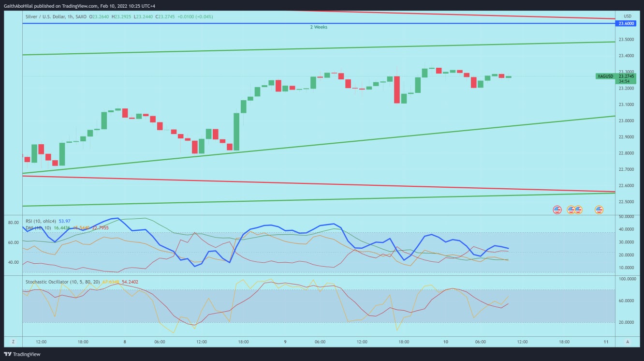The image size is (644, 361).
Task: Click the 22.8000 price axis label
Action: [x=627, y=153]
